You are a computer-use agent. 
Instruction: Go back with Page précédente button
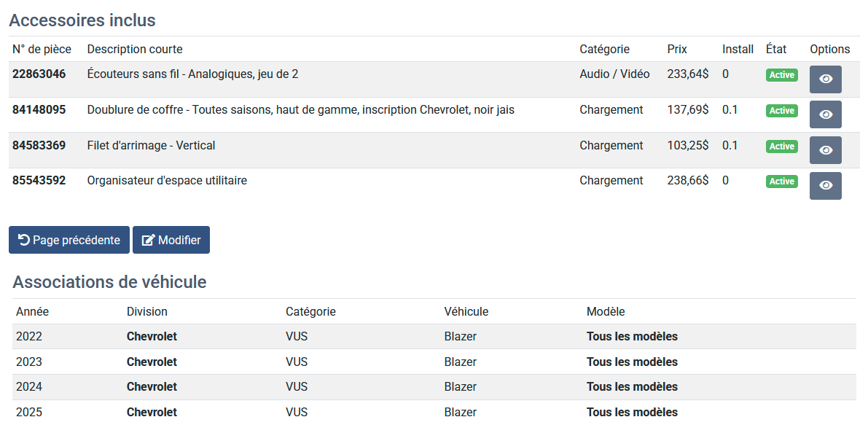point(69,240)
